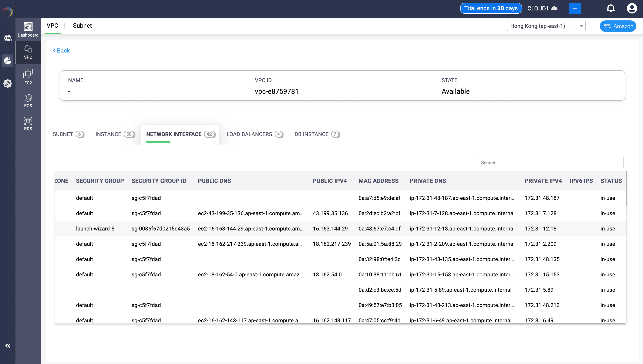Screen dimensions: 643x364
Task: Open the user profile avatar
Action: coord(632,9)
